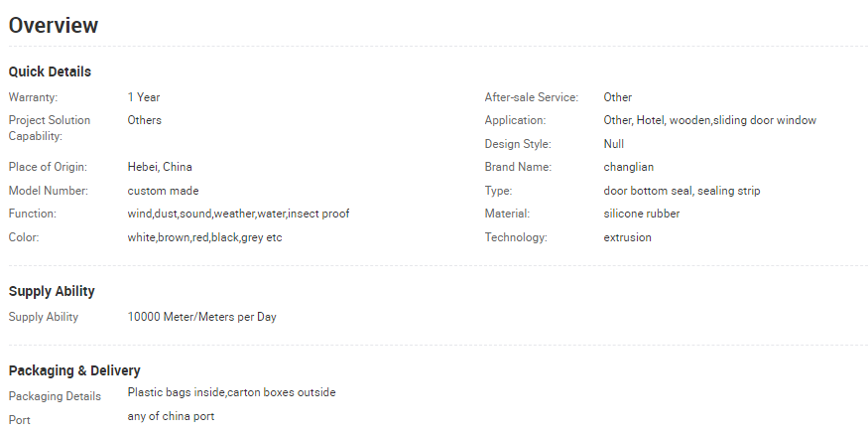Click the Project Solution Capability label
The width and height of the screenshot is (868, 433).
49,128
